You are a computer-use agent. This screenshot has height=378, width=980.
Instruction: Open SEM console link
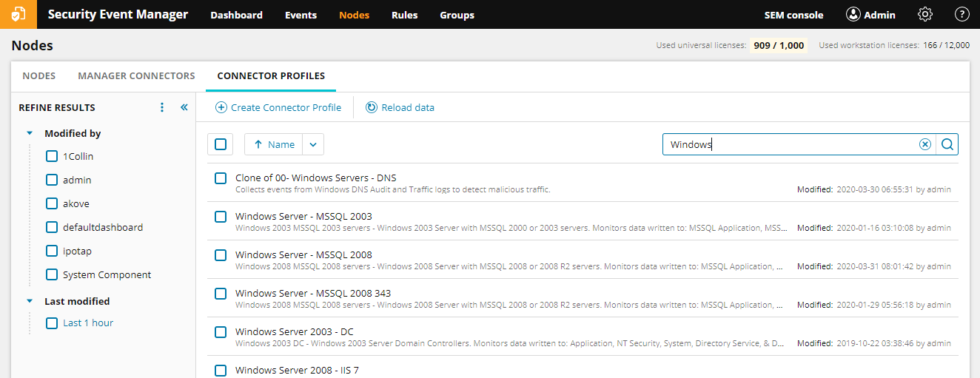(793, 15)
